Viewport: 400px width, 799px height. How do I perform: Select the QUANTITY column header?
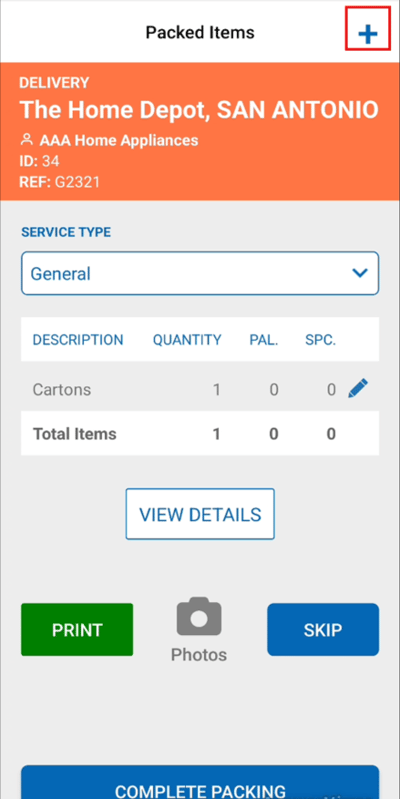187,340
